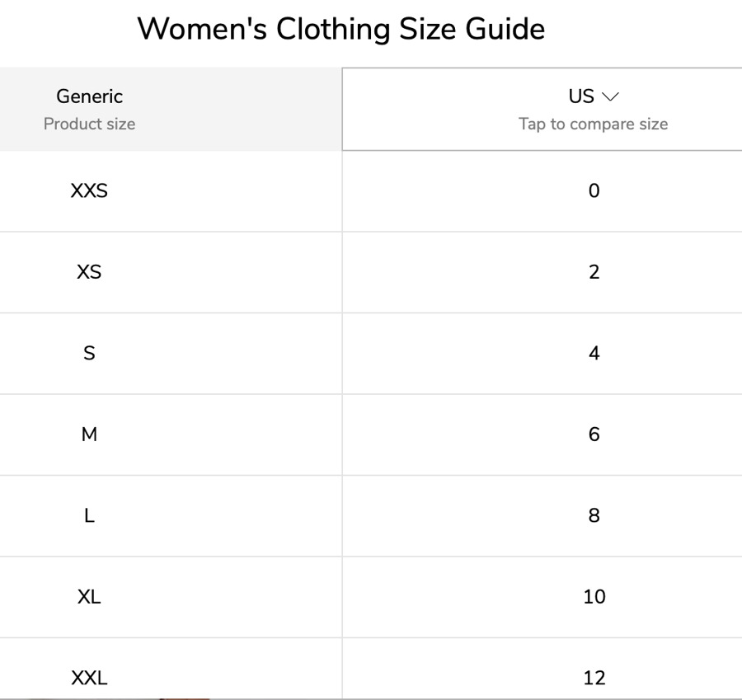Click the 'Product size' subtitle
Screen dimensions: 742x700
pyautogui.click(x=89, y=124)
